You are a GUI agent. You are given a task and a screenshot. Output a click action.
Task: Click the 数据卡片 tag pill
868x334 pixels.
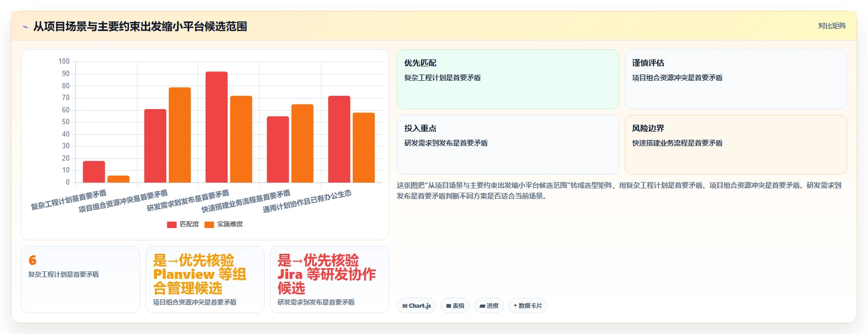528,306
